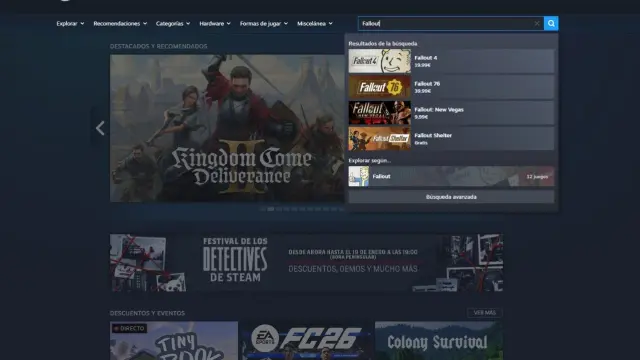Select Fallout 76 search result
Viewport: 640px width, 360px height.
pos(451,87)
